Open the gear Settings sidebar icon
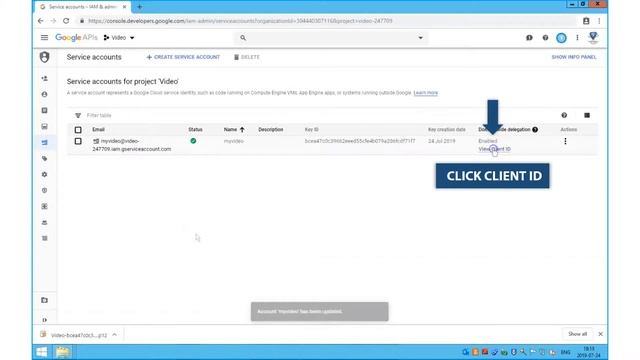 point(44,174)
